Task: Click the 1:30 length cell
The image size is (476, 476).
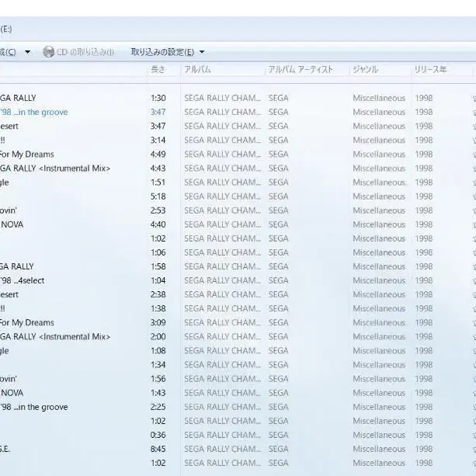Action: pyautogui.click(x=158, y=98)
